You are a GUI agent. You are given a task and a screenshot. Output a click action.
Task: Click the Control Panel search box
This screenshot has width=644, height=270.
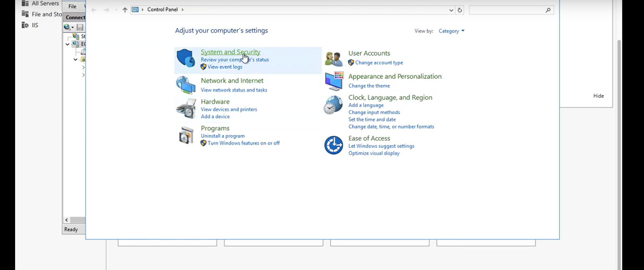(511, 10)
